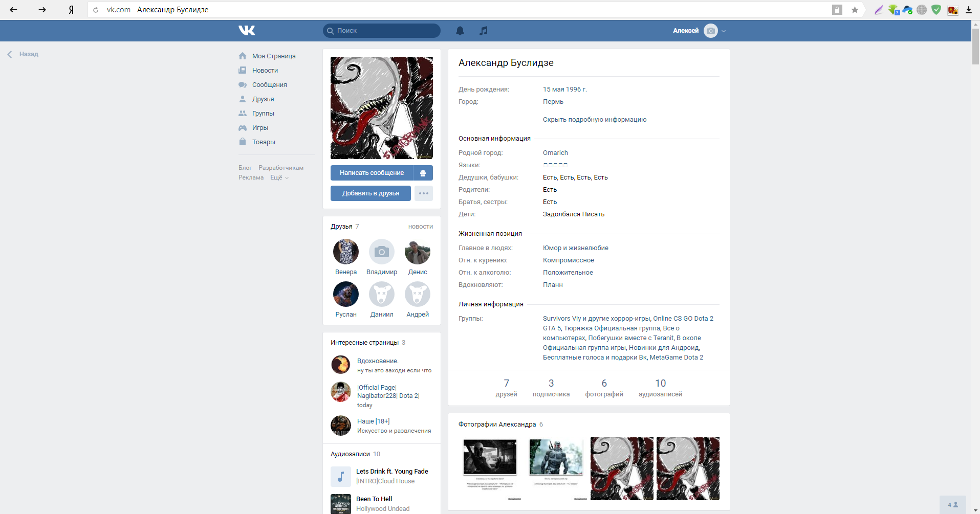This screenshot has width=980, height=514.
Task: Click the Omarich hometown link
Action: coord(555,153)
